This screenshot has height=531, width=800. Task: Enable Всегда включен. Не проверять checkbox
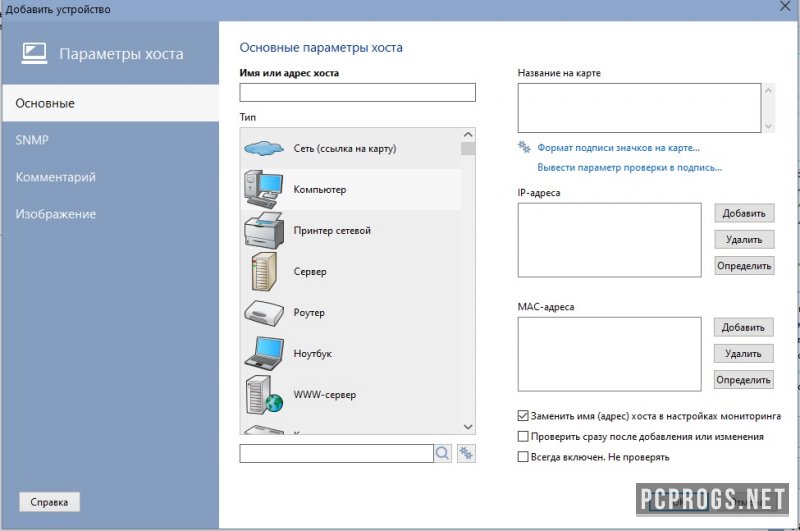(x=523, y=457)
